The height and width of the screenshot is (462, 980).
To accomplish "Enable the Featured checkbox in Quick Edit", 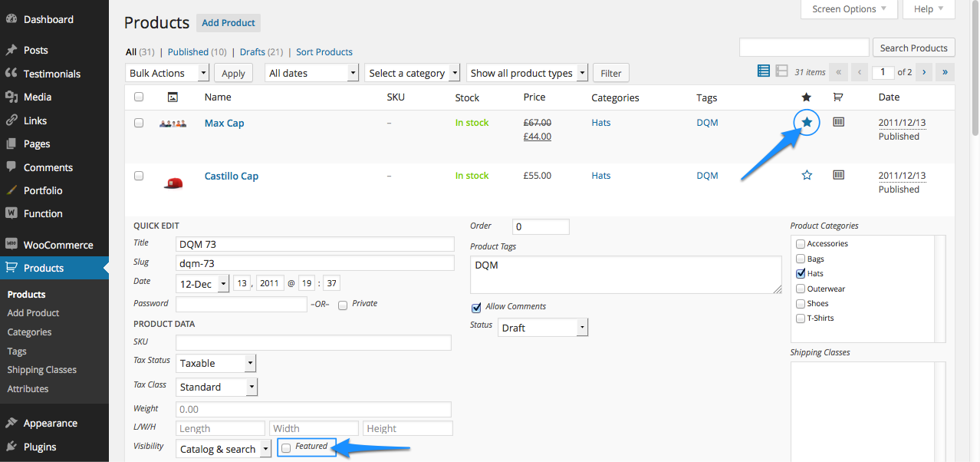I will click(286, 448).
